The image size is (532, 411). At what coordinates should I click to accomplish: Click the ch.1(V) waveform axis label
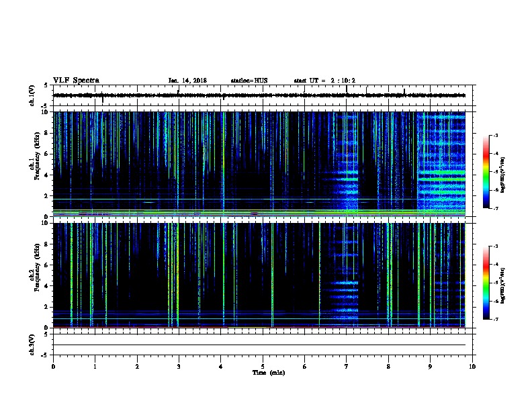(32, 95)
